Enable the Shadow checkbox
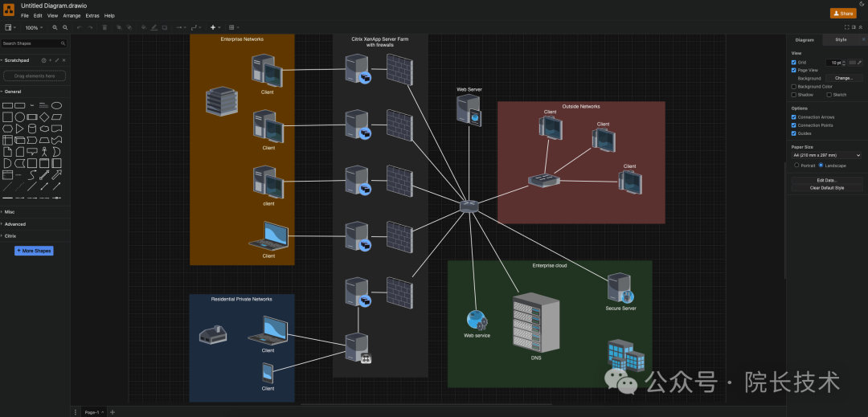This screenshot has height=417, width=868. click(x=794, y=95)
